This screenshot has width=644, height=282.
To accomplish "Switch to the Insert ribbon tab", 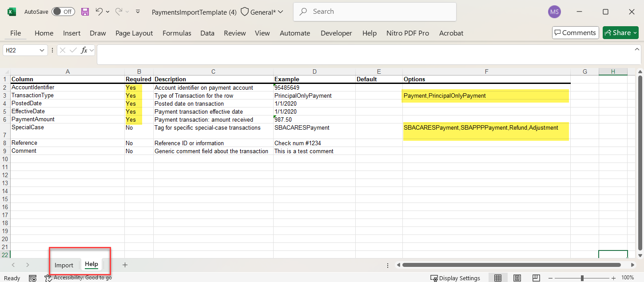I will point(72,33).
